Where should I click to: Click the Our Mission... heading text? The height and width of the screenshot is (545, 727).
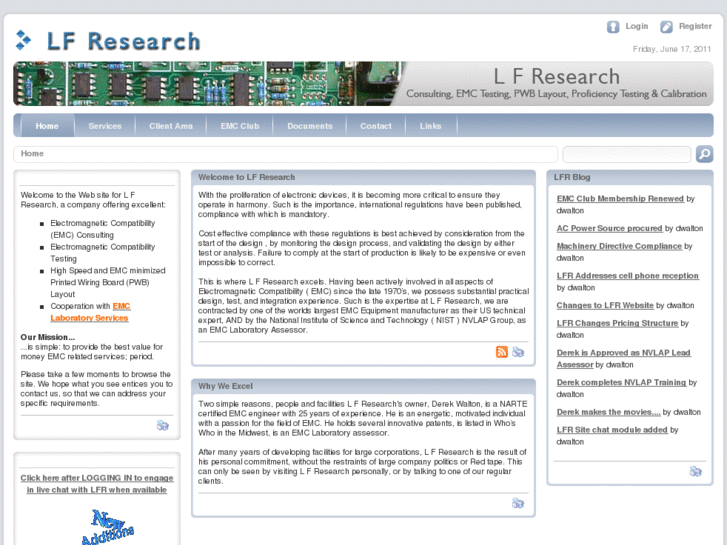click(x=48, y=337)
